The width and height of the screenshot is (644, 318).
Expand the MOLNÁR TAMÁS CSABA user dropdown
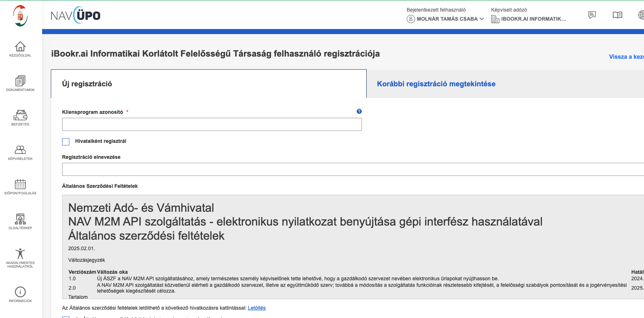pos(446,19)
